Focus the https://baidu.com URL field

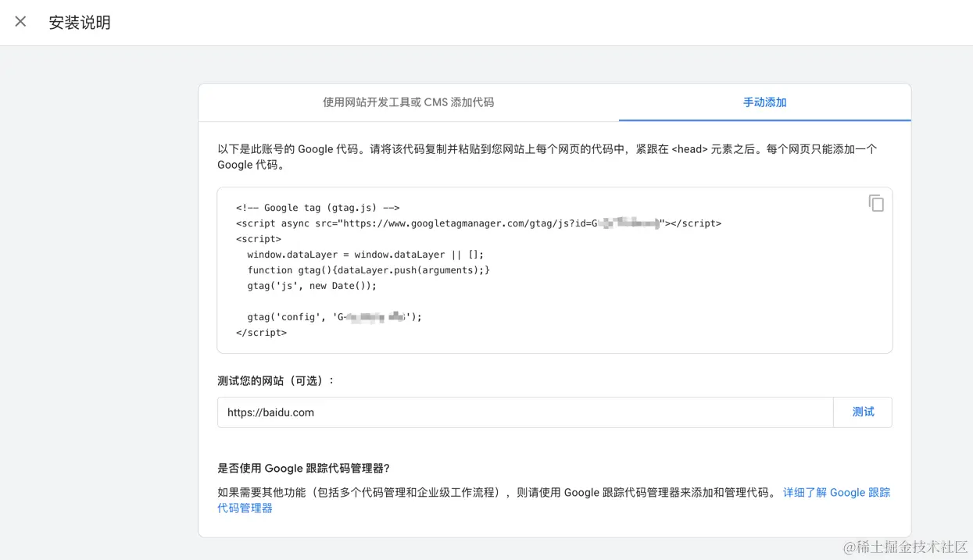coord(525,412)
